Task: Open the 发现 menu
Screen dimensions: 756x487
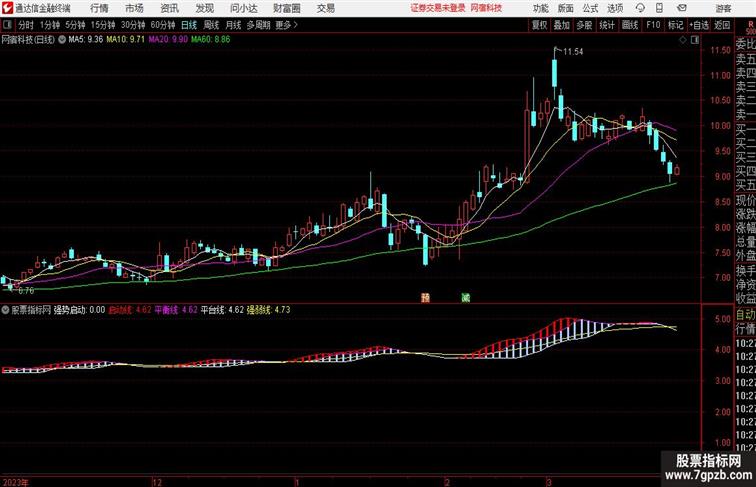Action: [204, 8]
